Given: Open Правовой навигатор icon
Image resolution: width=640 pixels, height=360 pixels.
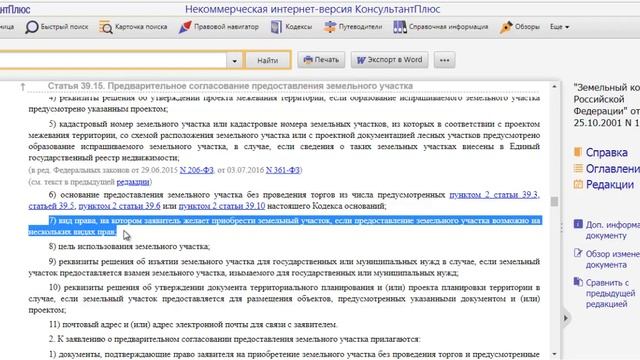Looking at the screenshot, I should pos(184,27).
